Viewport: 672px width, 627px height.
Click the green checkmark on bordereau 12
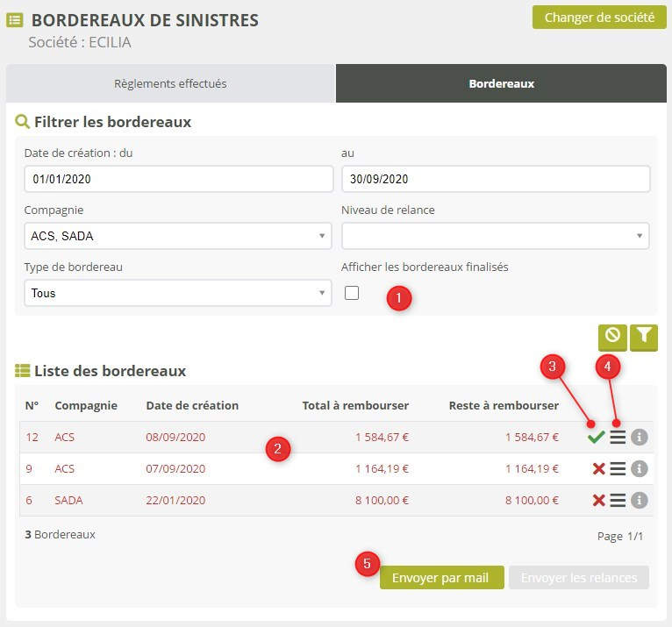click(597, 438)
